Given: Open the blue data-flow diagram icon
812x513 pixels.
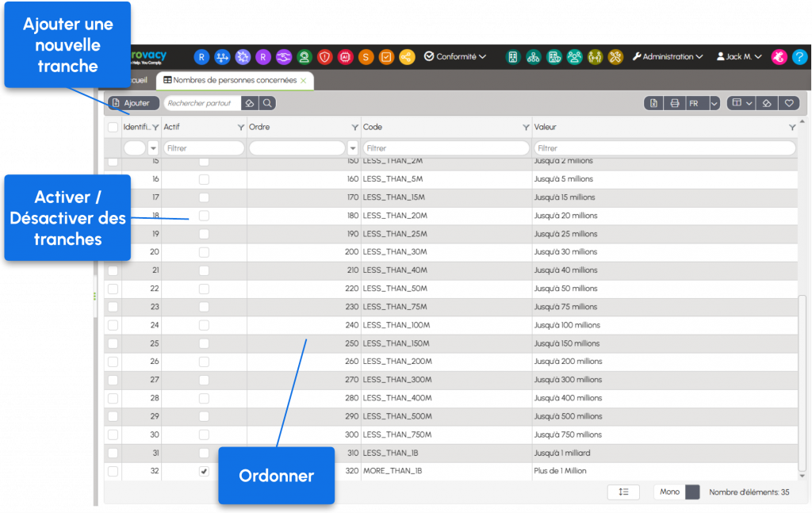Looking at the screenshot, I should (222, 57).
